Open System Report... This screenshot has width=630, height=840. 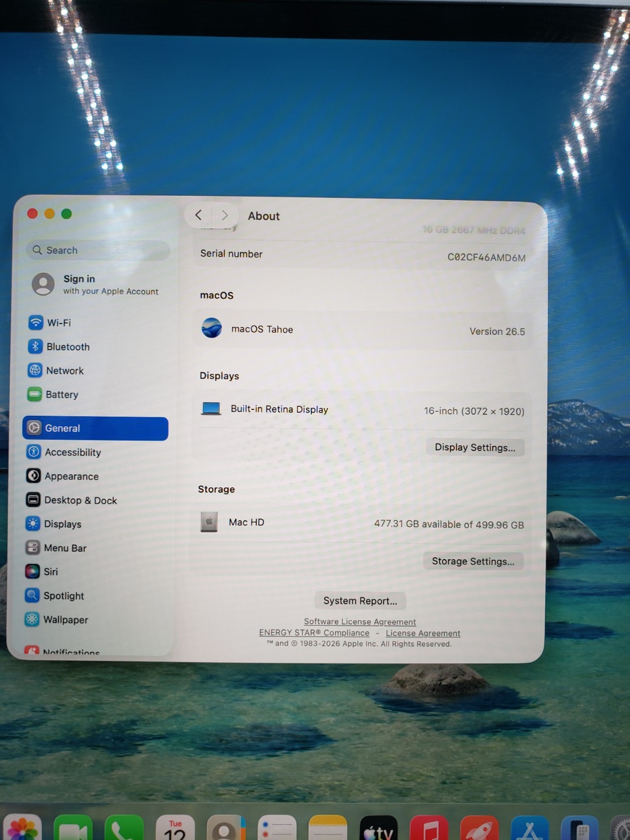tap(360, 601)
